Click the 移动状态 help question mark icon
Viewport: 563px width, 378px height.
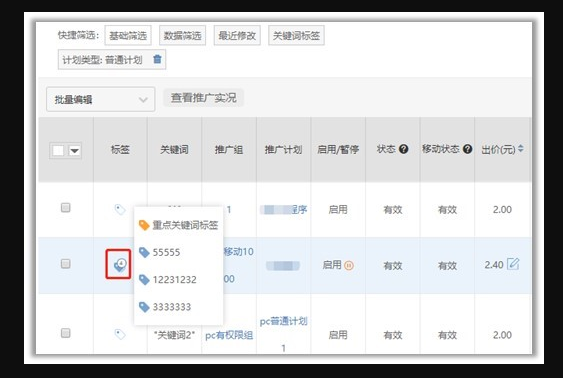[467, 149]
